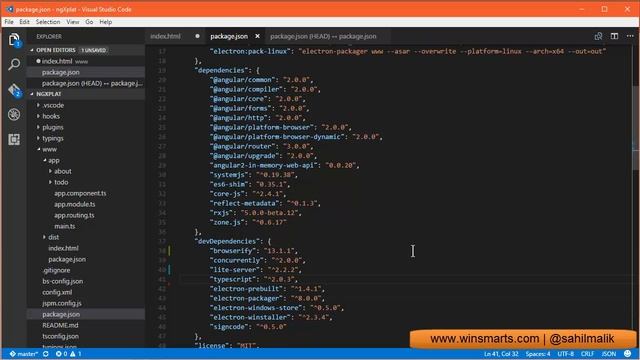
Task: Click the Split Editor icon
Action: 614,36
